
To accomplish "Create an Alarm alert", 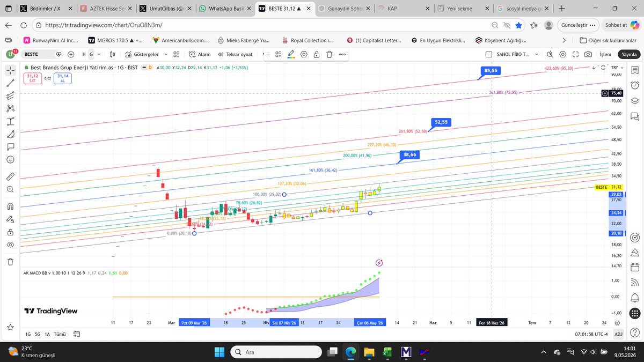I will coord(200,54).
